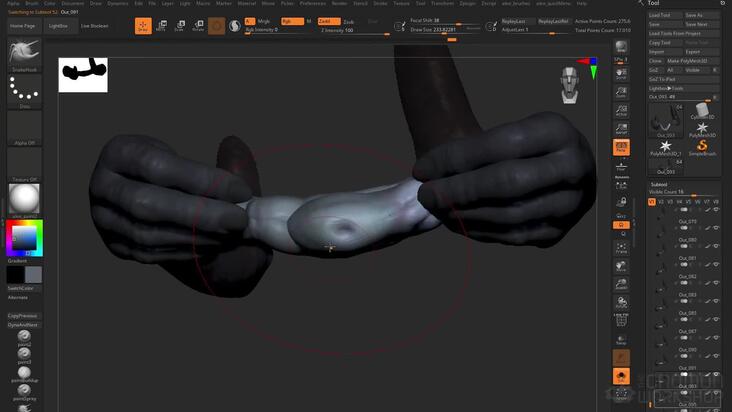Open the Stroke menu
Viewport: 732px width, 412px height.
[380, 3]
